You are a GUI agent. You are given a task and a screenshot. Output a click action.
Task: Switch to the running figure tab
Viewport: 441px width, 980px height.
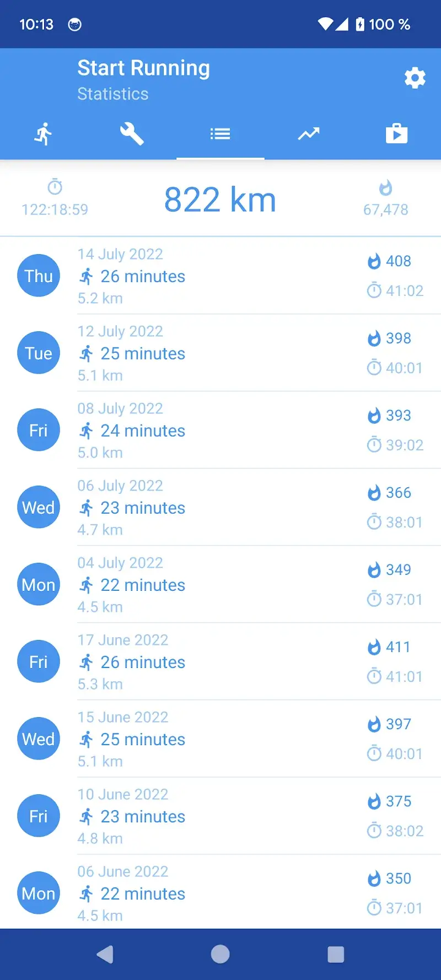coord(44,134)
